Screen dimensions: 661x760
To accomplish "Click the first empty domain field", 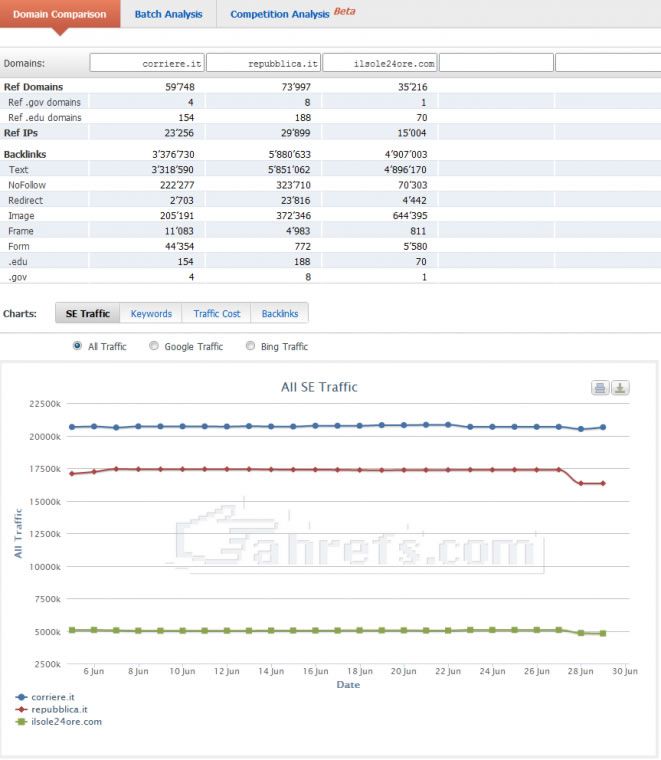I will pyautogui.click(x=496, y=63).
